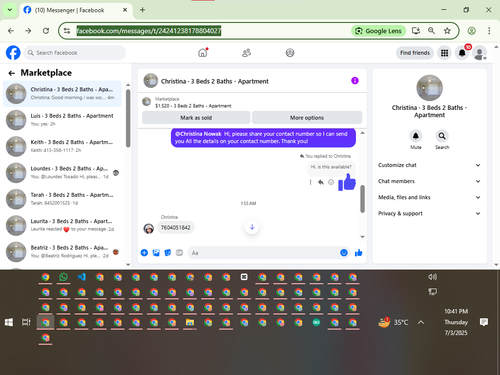Open the Facebook menu grid icon
500x375 pixels.
444,53
